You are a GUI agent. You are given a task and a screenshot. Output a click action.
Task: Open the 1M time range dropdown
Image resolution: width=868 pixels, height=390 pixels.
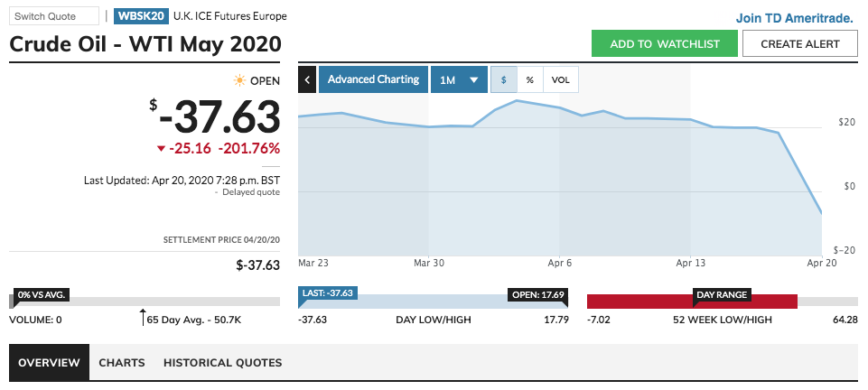pyautogui.click(x=458, y=79)
